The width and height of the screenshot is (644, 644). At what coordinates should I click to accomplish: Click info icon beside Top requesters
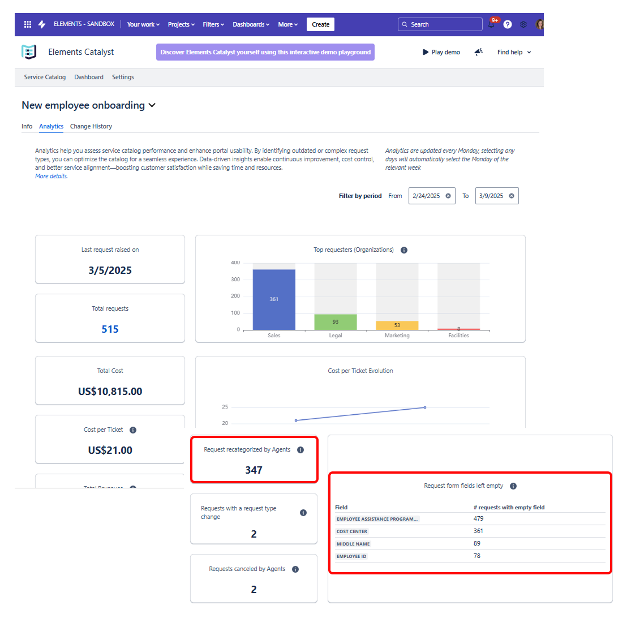click(404, 250)
